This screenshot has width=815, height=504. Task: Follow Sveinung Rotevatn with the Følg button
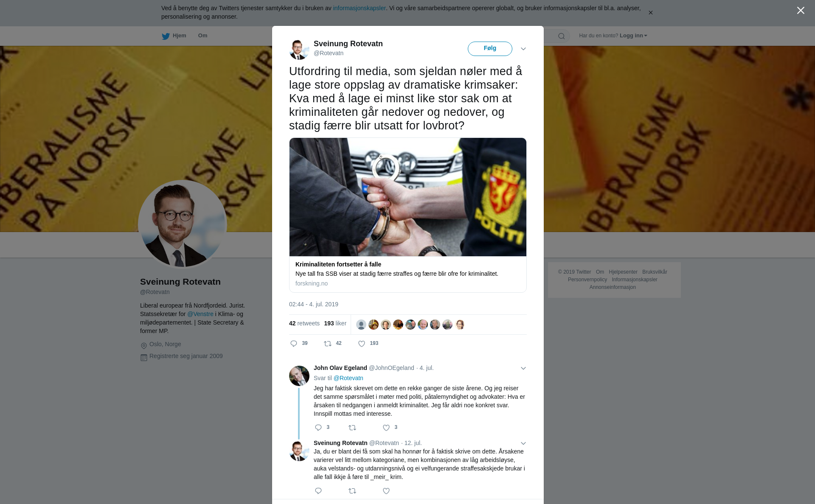click(490, 49)
